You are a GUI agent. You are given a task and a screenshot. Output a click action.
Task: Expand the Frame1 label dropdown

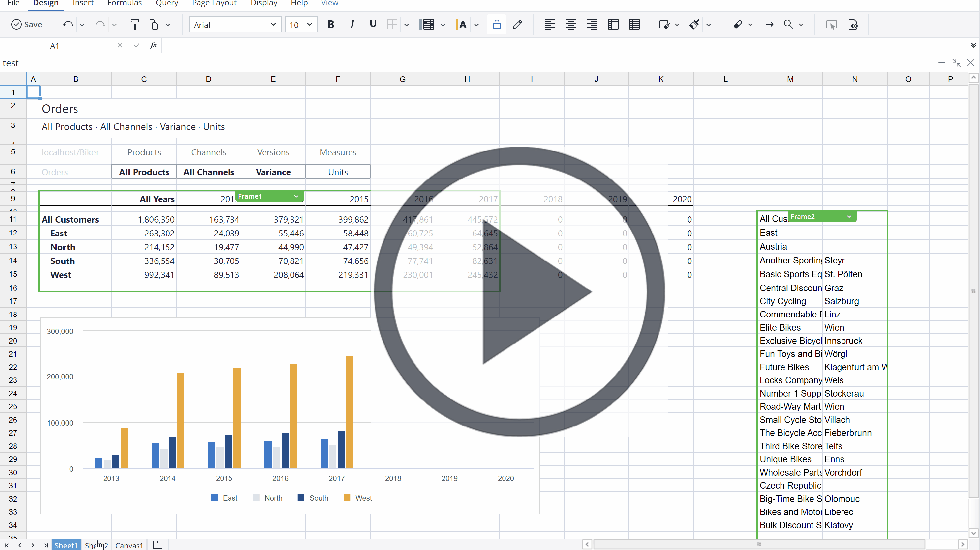296,196
